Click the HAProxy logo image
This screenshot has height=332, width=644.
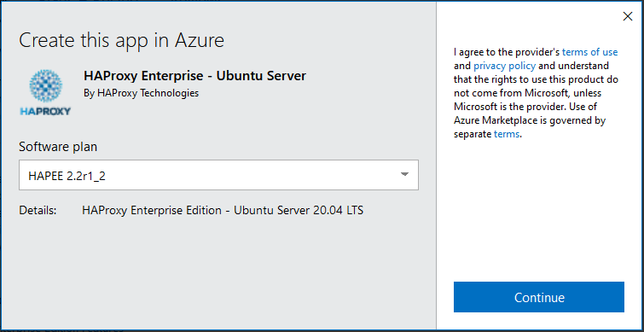pos(45,92)
